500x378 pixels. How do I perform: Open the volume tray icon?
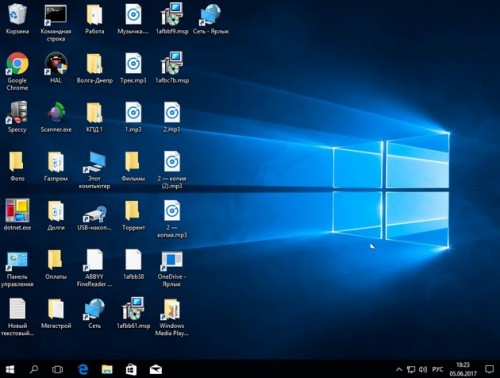click(423, 369)
